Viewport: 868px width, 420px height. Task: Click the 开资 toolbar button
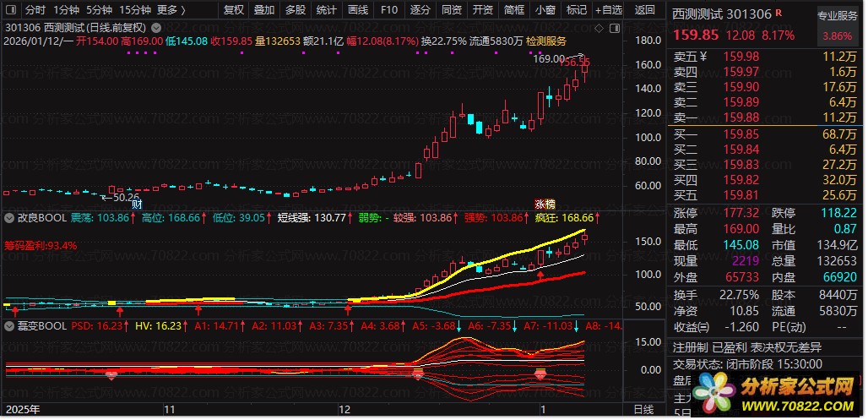tap(483, 9)
